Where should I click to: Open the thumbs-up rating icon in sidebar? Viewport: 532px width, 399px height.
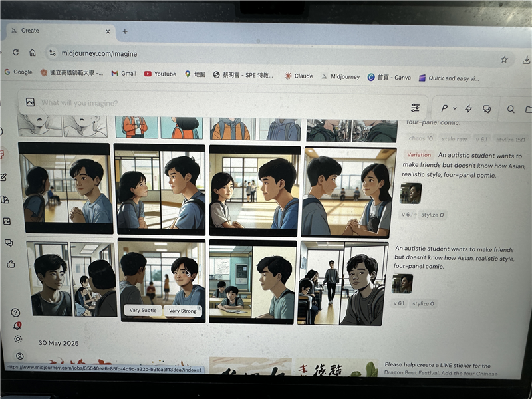11,264
